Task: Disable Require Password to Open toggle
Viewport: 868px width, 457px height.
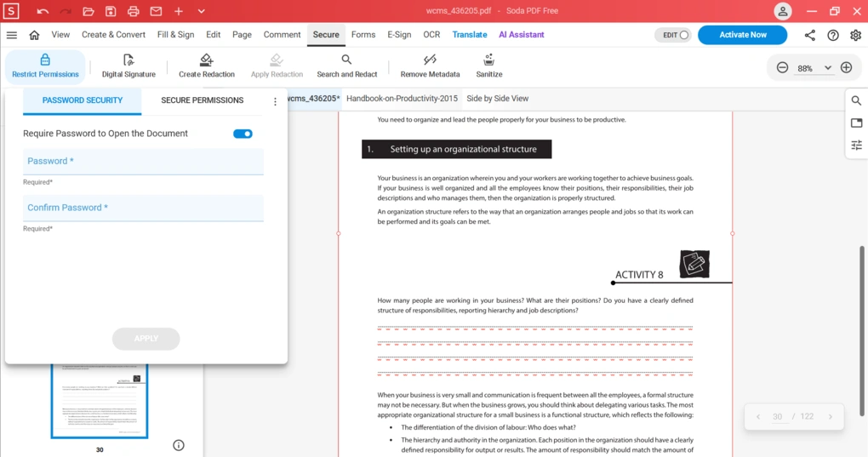Action: 243,134
